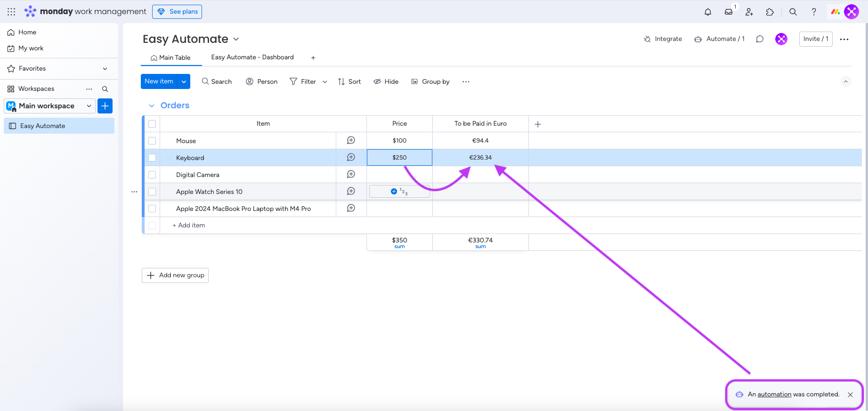Select the Keyboard row checkbox

[x=152, y=158]
